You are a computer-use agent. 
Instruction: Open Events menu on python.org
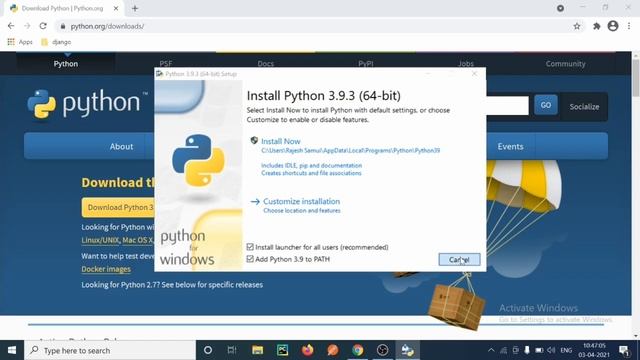tap(510, 147)
